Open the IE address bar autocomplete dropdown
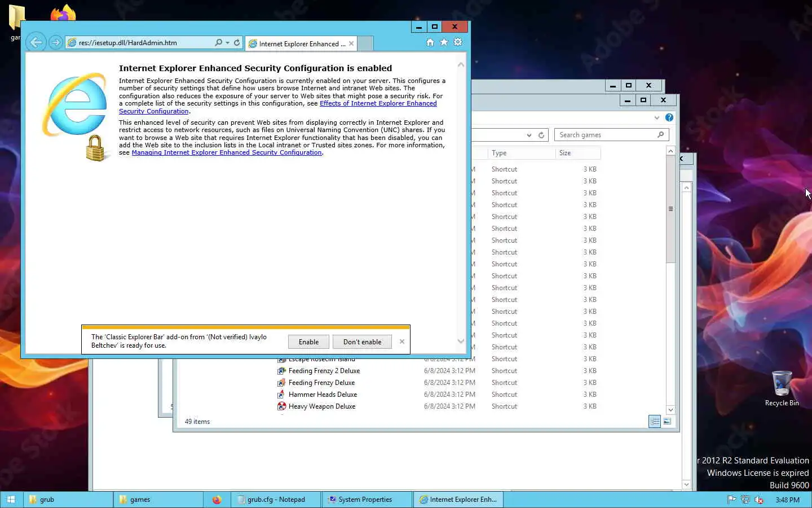 (227, 43)
